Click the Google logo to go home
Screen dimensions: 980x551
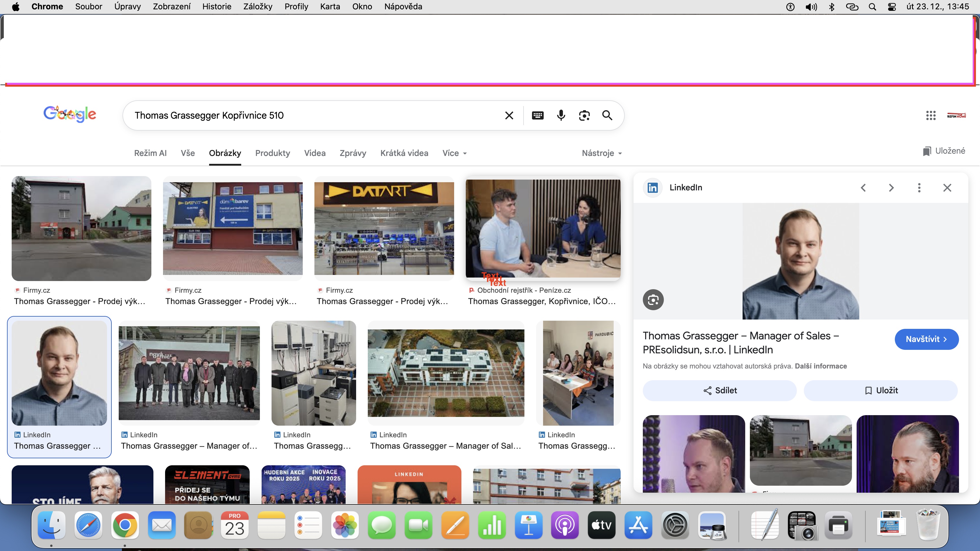click(70, 114)
